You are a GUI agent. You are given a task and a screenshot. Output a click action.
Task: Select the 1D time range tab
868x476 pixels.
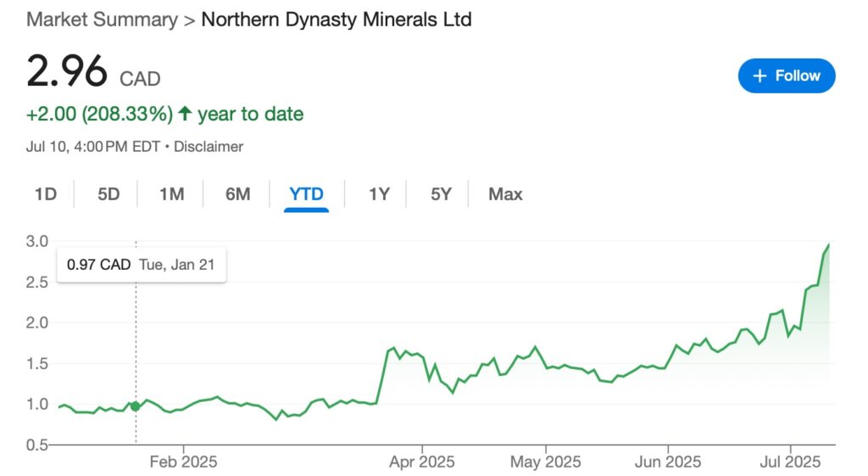click(46, 194)
